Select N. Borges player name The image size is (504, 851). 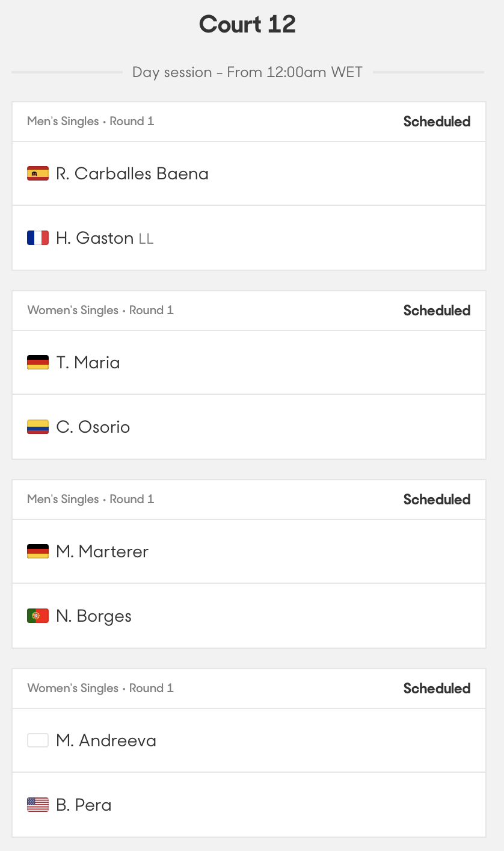click(x=94, y=616)
